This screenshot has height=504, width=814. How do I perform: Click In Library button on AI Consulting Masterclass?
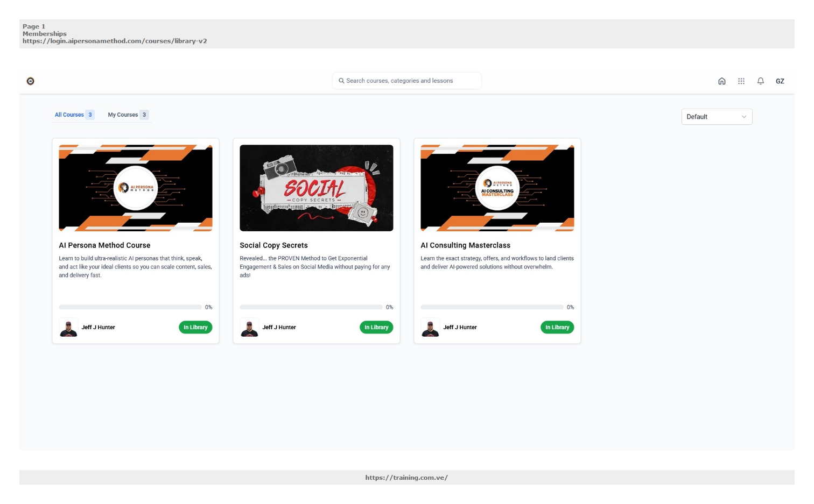[557, 327]
